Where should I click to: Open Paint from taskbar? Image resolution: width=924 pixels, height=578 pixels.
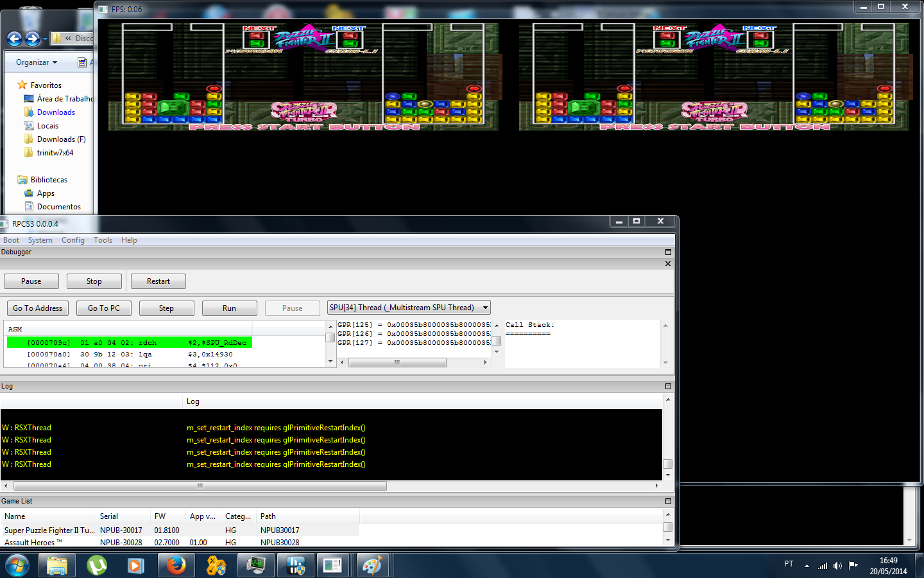click(372, 565)
